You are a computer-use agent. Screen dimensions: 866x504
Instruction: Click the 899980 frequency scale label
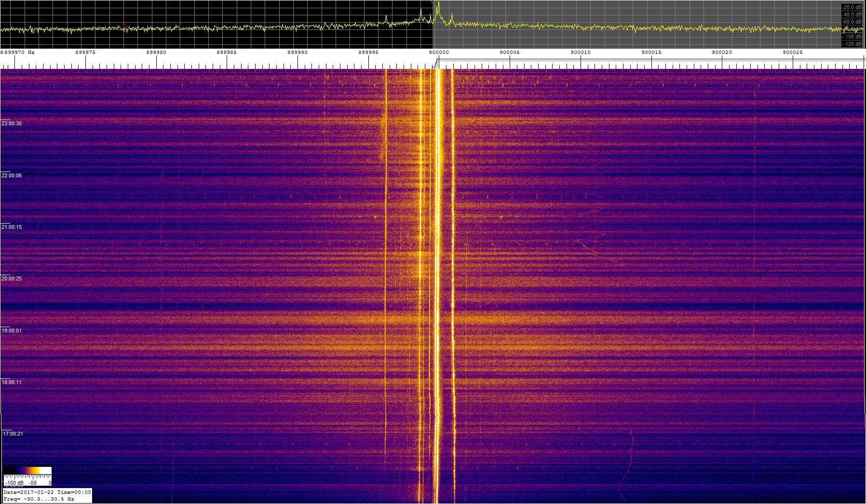(156, 52)
